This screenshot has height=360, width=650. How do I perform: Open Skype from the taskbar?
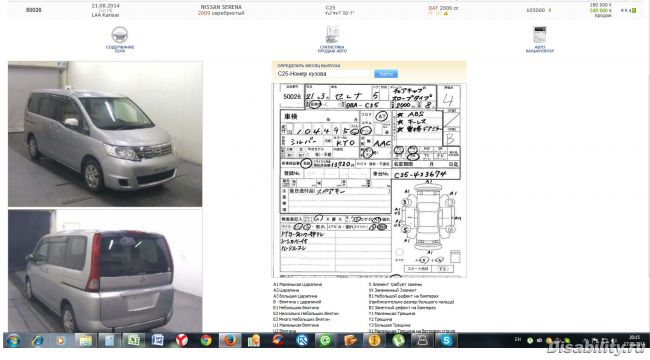tap(446, 341)
